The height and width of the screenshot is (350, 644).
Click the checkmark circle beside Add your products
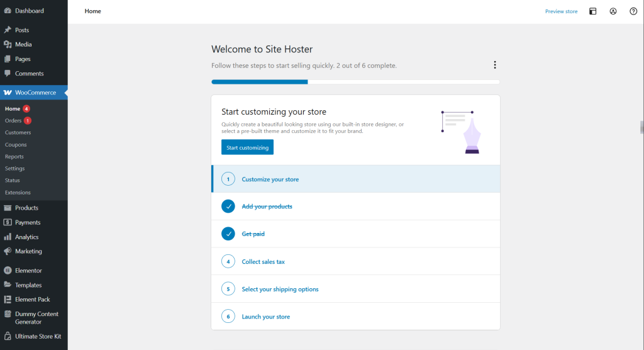(x=228, y=206)
